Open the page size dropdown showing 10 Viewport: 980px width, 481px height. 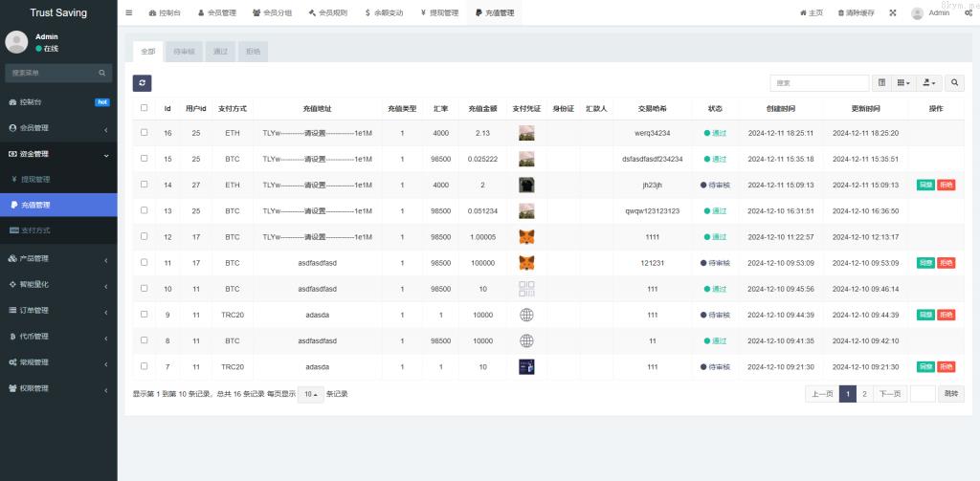click(310, 394)
